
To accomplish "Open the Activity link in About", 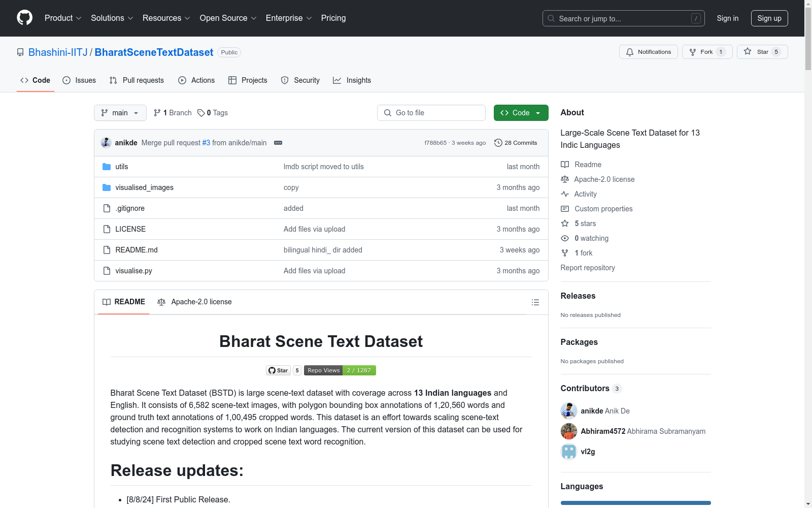I will point(579,194).
